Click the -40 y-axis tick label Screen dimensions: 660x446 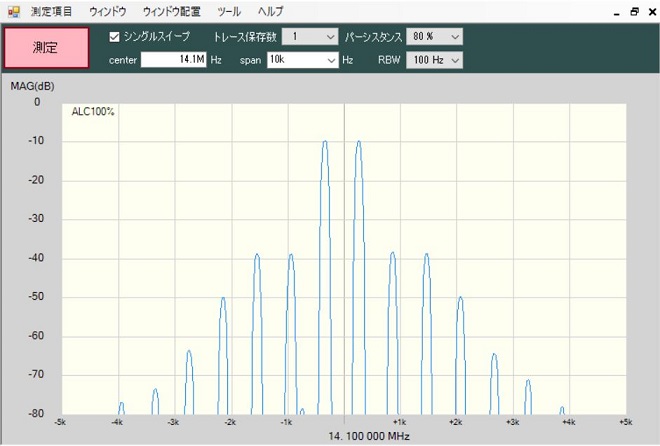tap(36, 258)
